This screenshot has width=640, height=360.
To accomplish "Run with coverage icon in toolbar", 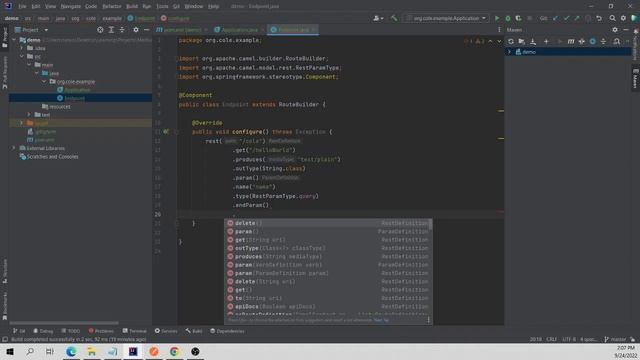I will coord(518,18).
